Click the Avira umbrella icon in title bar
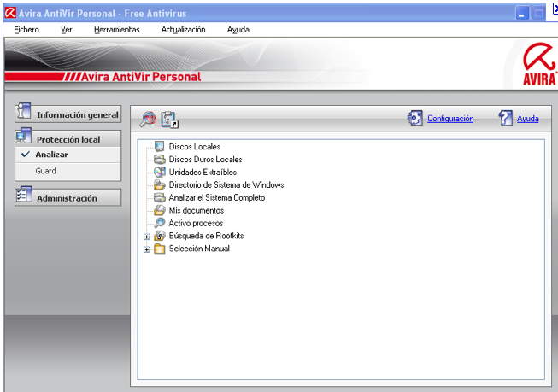Image resolution: width=558 pixels, height=392 pixels. click(x=10, y=13)
